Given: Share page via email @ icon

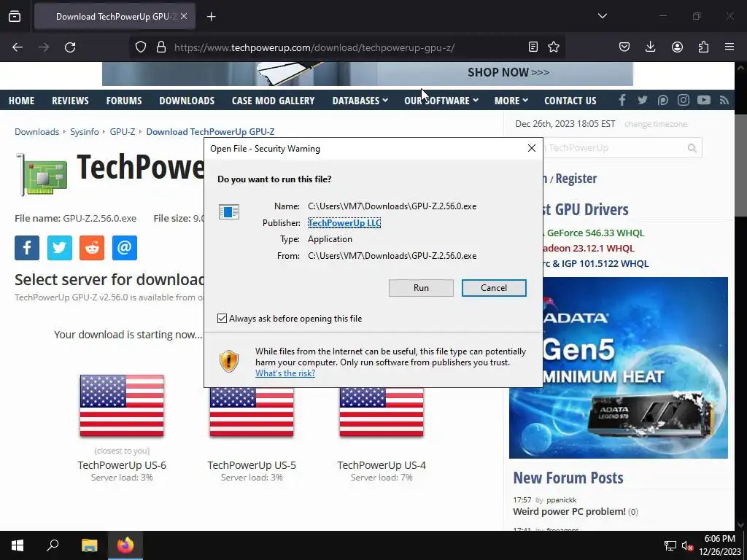Looking at the screenshot, I should [x=124, y=248].
